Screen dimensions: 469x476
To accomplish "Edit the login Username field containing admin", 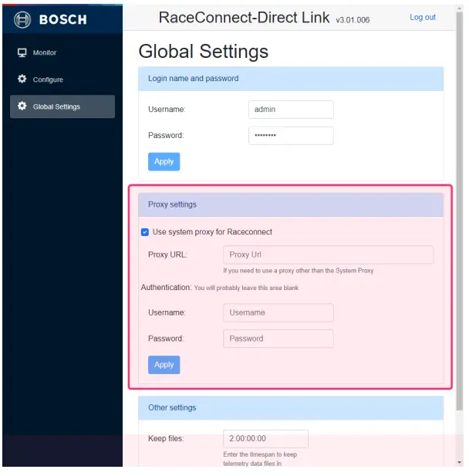I will coord(291,110).
